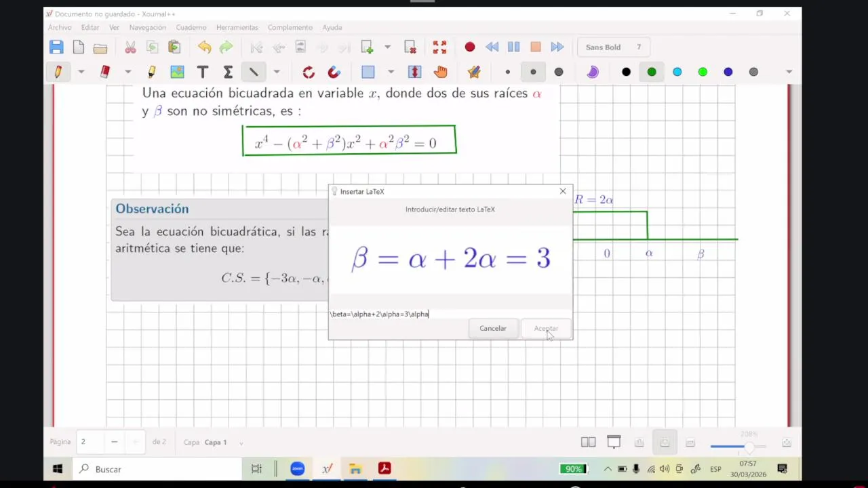Screen dimensions: 868x488
Task: Select the Pen tool
Action: point(58,72)
